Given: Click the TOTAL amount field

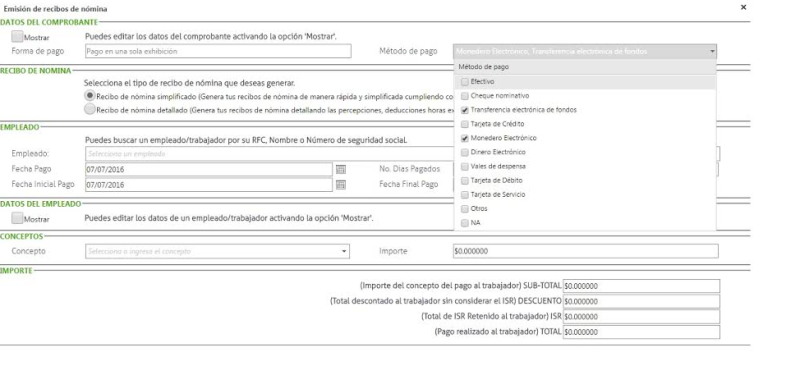Looking at the screenshot, I should pyautogui.click(x=641, y=332).
